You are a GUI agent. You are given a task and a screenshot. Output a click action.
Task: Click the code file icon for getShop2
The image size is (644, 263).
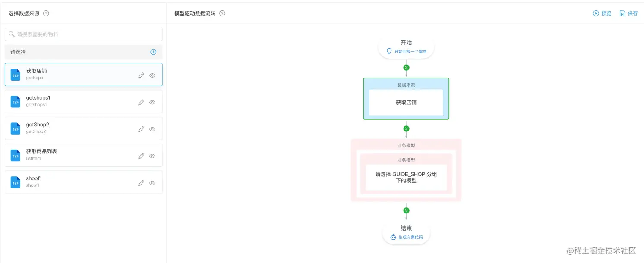[x=16, y=128]
